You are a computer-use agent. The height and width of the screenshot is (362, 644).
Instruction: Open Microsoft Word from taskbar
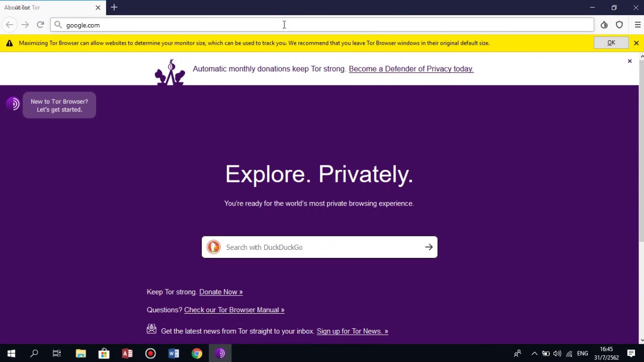pos(174,353)
